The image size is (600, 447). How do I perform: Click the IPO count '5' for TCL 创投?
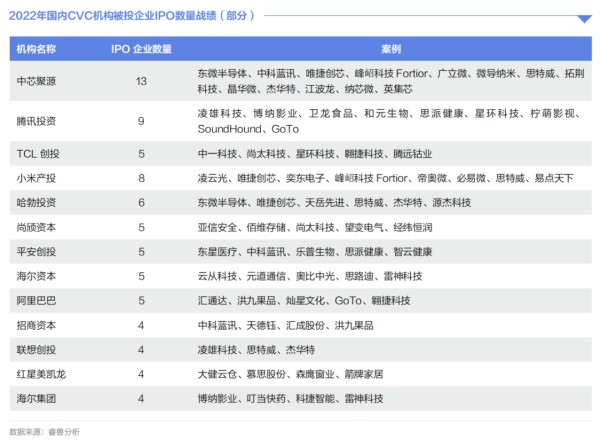pyautogui.click(x=141, y=154)
